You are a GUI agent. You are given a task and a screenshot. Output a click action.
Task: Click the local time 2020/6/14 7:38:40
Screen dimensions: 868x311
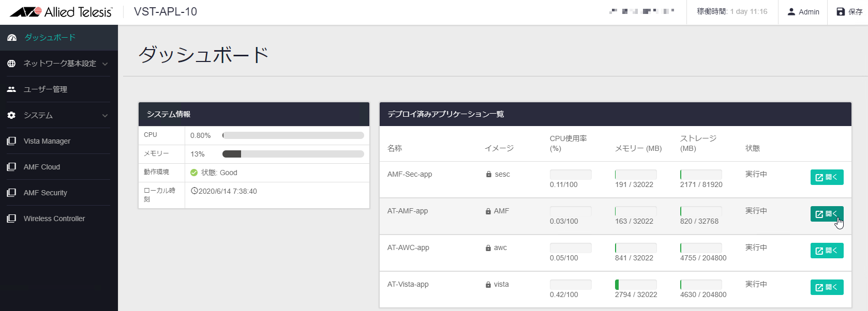(x=228, y=191)
